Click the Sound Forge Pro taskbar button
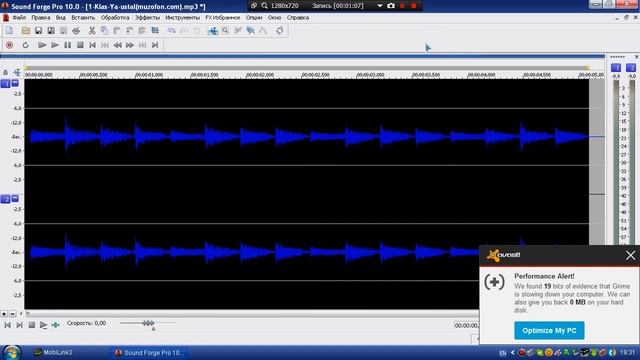This screenshot has width=640, height=360. point(150,353)
